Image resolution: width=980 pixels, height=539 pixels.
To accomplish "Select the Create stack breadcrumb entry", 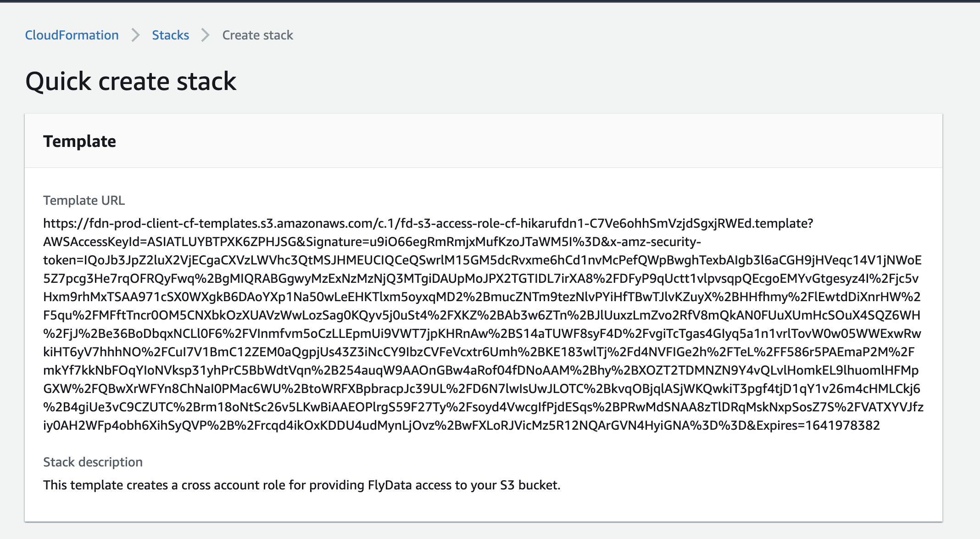I will point(257,35).
